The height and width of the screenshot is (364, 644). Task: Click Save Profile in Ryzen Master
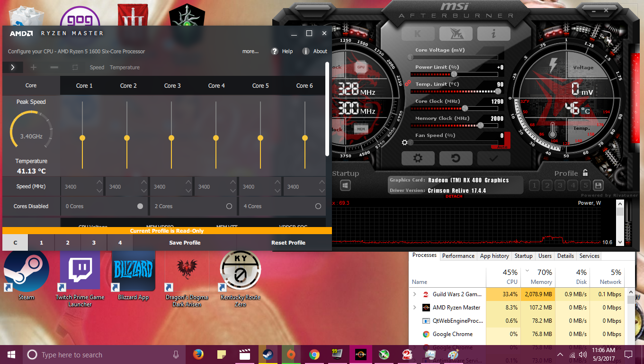[185, 243]
